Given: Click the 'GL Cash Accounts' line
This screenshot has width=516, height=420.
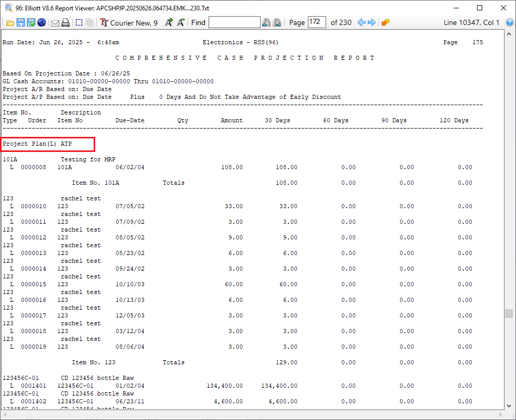Looking at the screenshot, I should (x=108, y=81).
